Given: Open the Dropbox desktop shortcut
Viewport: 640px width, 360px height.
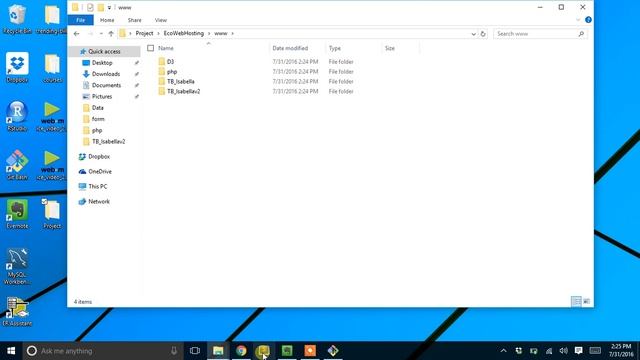Looking at the screenshot, I should click(x=17, y=67).
